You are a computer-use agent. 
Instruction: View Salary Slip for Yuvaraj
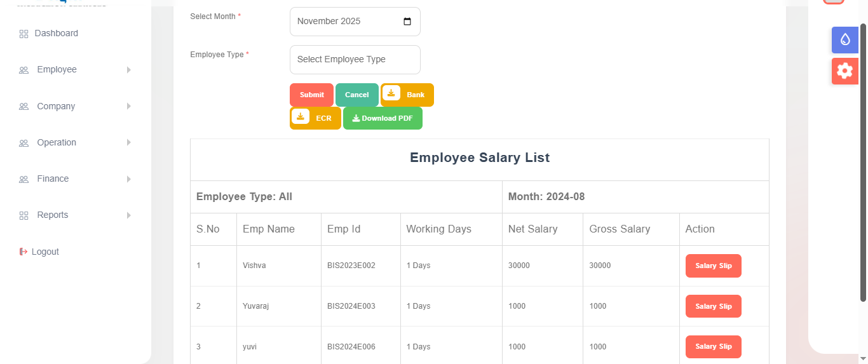[x=713, y=306]
